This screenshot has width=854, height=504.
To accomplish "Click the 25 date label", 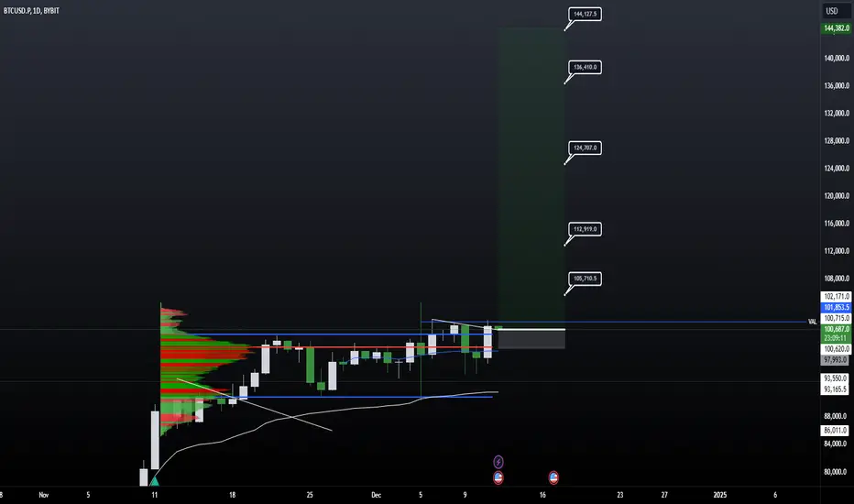I will click(x=310, y=495).
